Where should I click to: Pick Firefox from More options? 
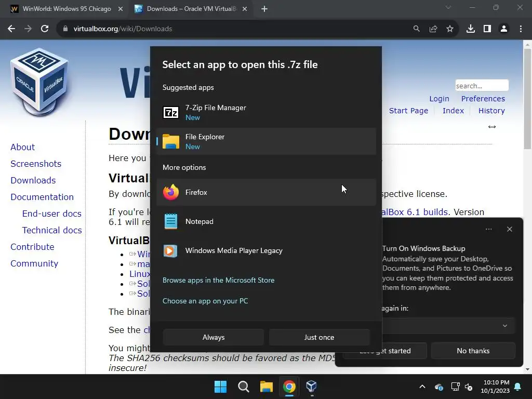point(267,192)
